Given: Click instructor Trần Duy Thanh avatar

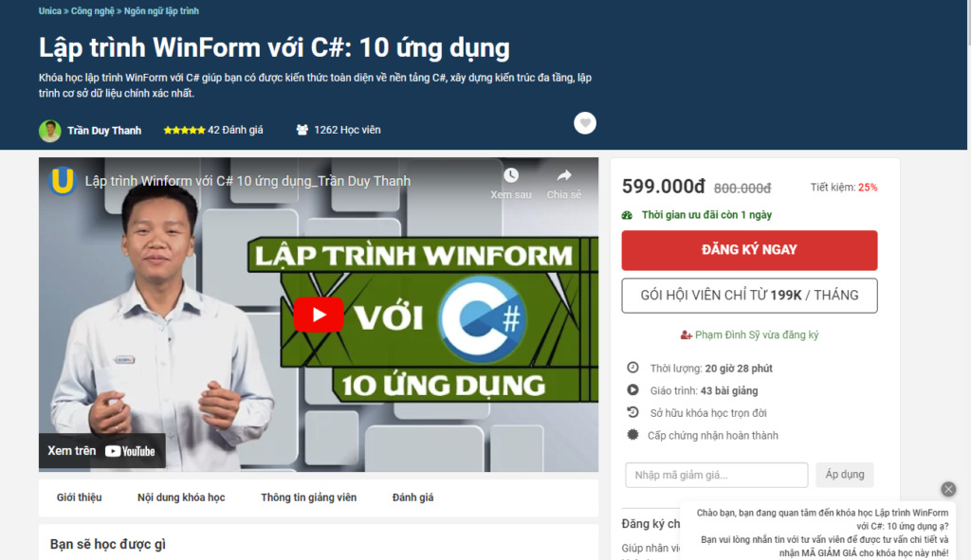Looking at the screenshot, I should pyautogui.click(x=49, y=131).
